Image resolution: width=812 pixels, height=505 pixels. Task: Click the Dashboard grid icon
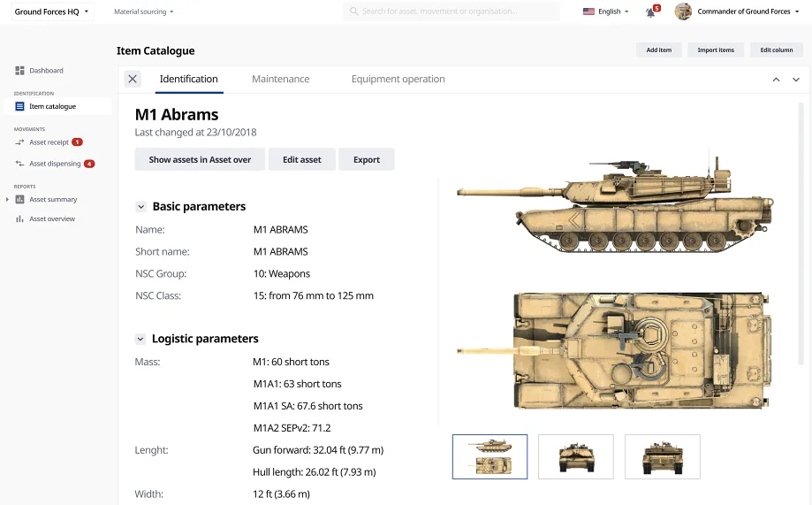click(x=19, y=71)
